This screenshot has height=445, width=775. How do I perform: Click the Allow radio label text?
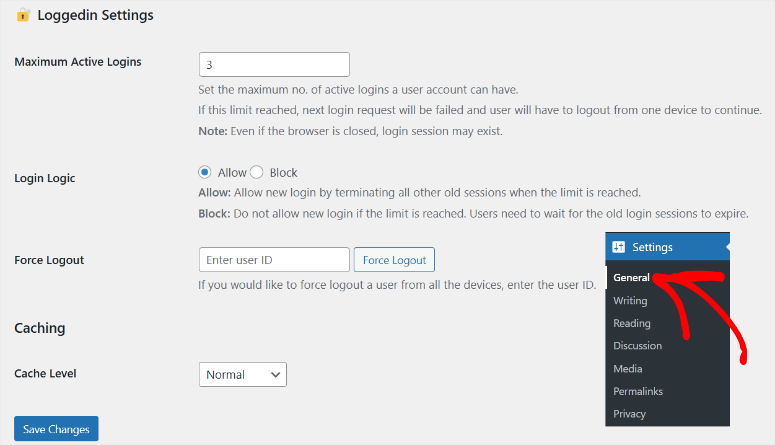[232, 172]
